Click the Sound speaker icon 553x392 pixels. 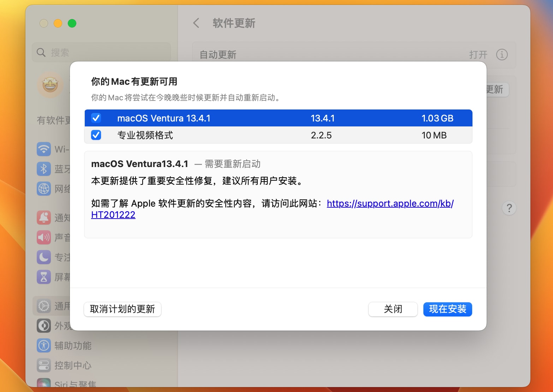pyautogui.click(x=44, y=237)
